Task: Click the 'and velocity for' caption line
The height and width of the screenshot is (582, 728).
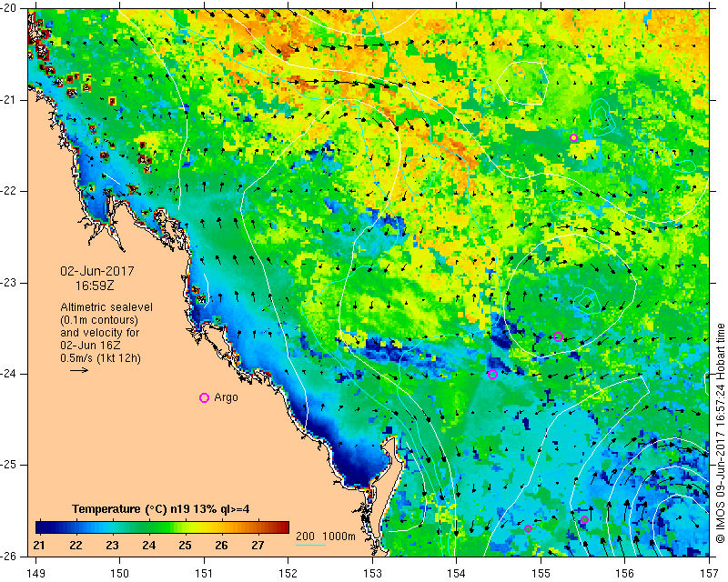Action: point(100,333)
